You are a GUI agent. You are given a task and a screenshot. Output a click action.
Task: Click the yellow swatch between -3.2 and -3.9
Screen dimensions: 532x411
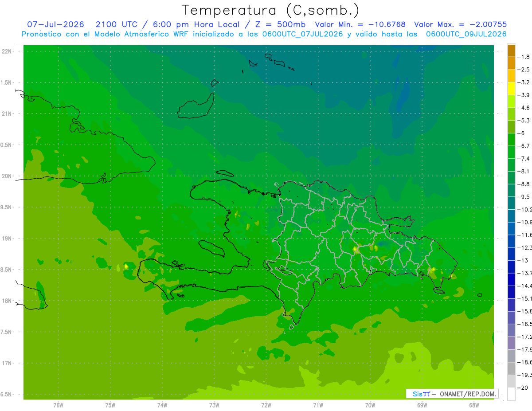tap(511, 89)
